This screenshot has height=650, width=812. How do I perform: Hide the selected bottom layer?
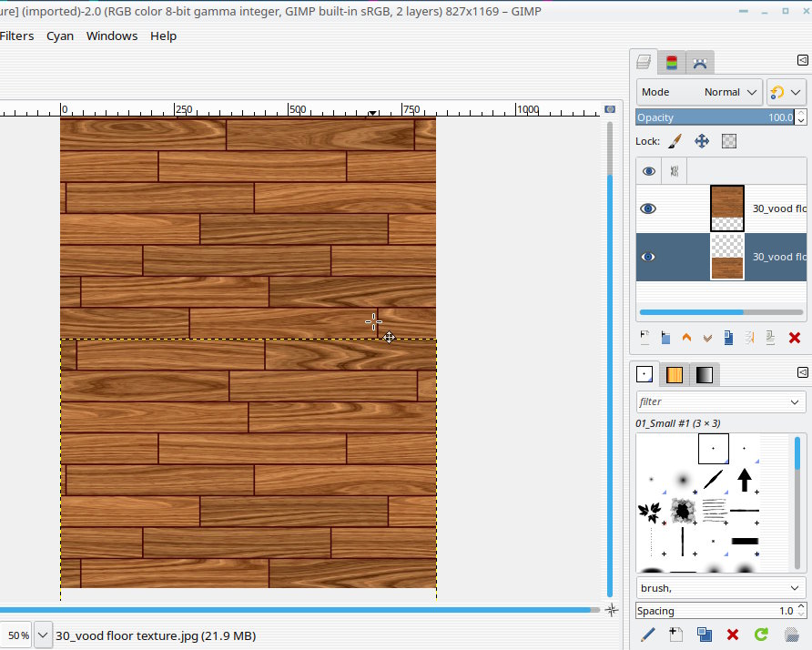coord(648,257)
